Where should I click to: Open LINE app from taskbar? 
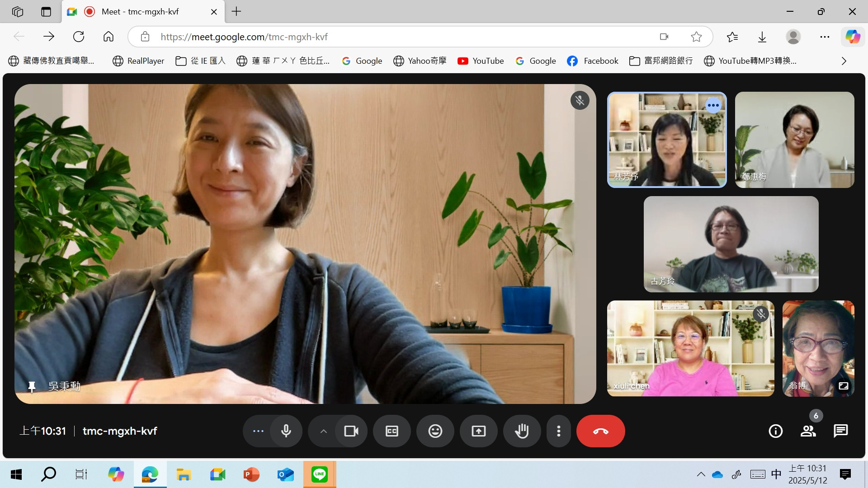[319, 474]
